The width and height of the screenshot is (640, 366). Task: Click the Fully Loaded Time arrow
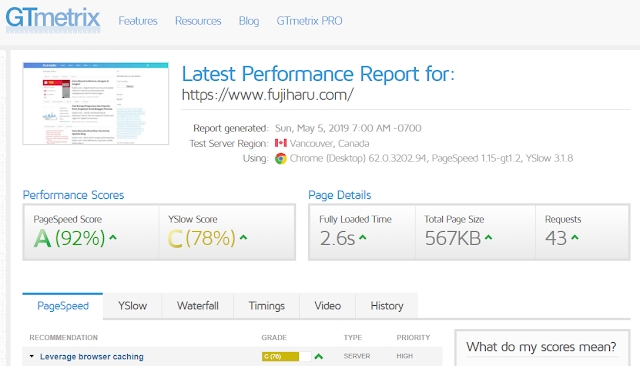tap(362, 237)
